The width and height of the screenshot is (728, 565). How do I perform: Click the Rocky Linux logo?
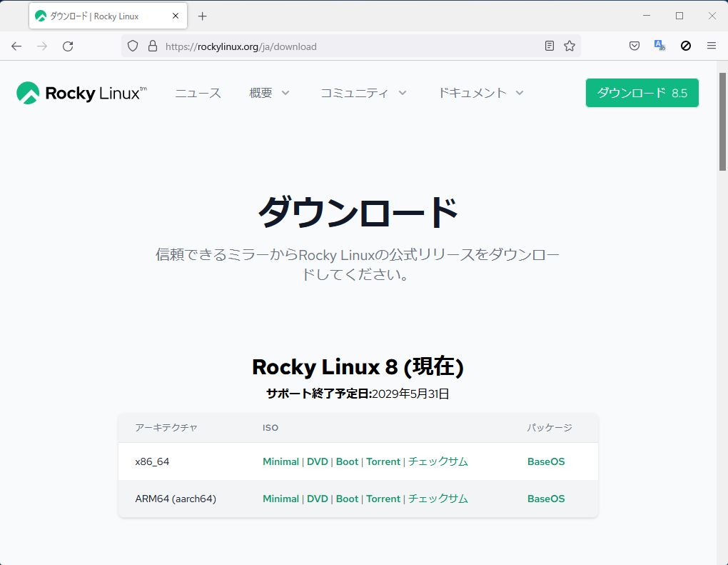click(x=81, y=93)
